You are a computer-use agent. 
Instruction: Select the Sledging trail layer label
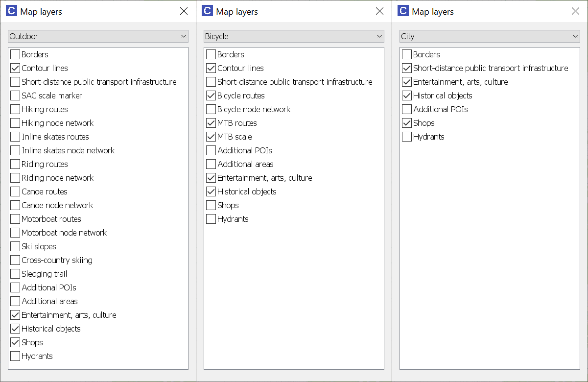(x=44, y=274)
